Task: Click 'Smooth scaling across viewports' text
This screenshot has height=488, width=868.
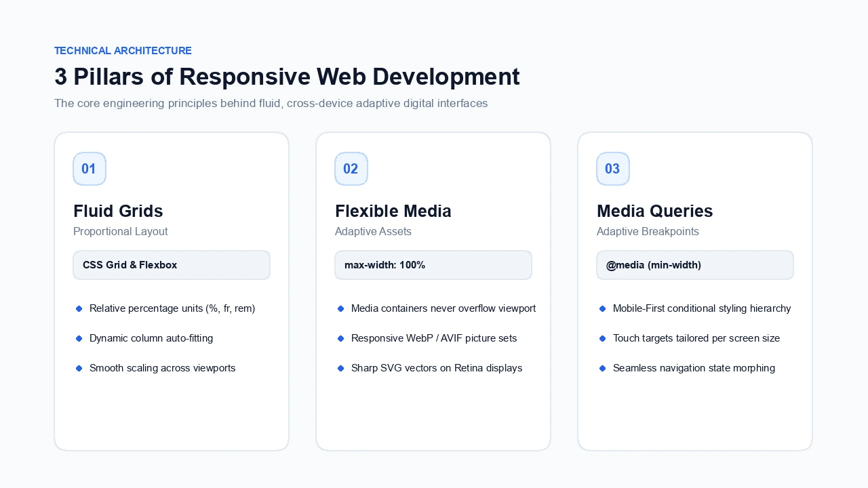Action: coord(163,368)
